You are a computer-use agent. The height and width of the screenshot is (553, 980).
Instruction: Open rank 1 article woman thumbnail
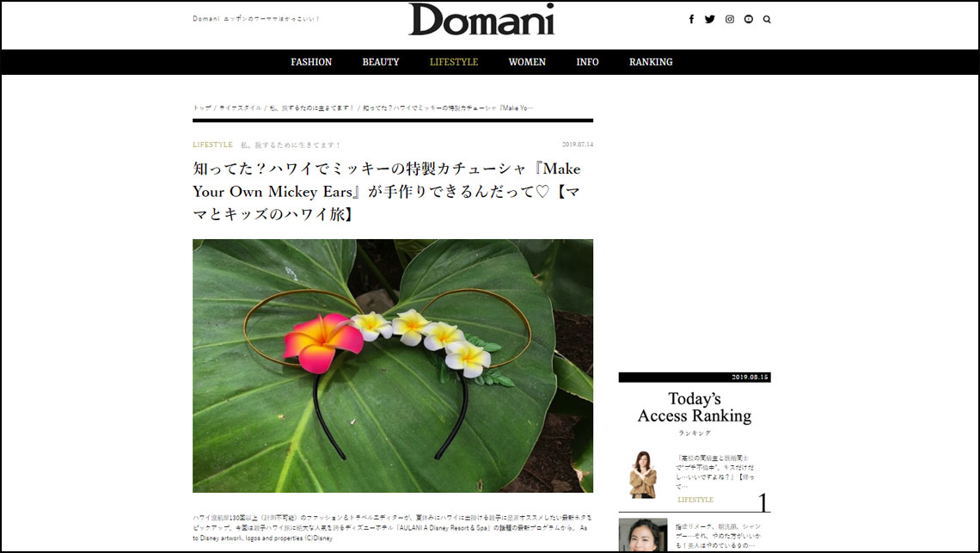(x=642, y=475)
